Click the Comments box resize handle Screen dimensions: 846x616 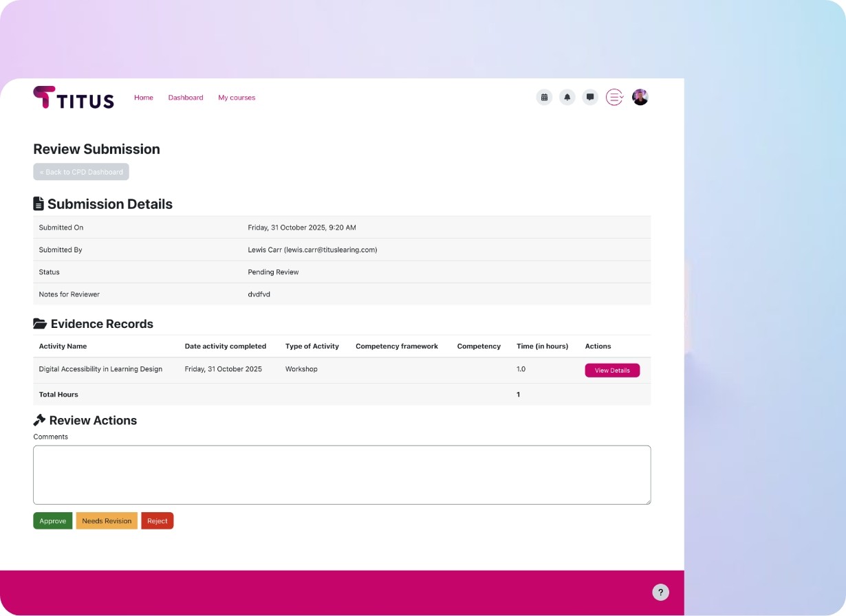click(647, 501)
